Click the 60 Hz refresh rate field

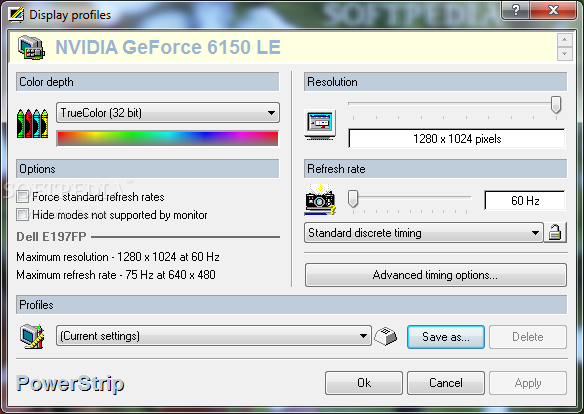(x=525, y=201)
